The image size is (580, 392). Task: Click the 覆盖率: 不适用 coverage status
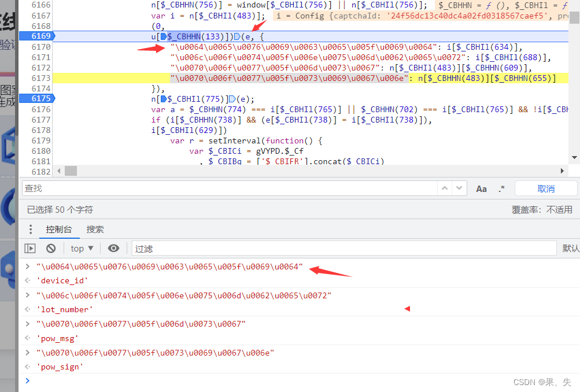[x=542, y=210]
